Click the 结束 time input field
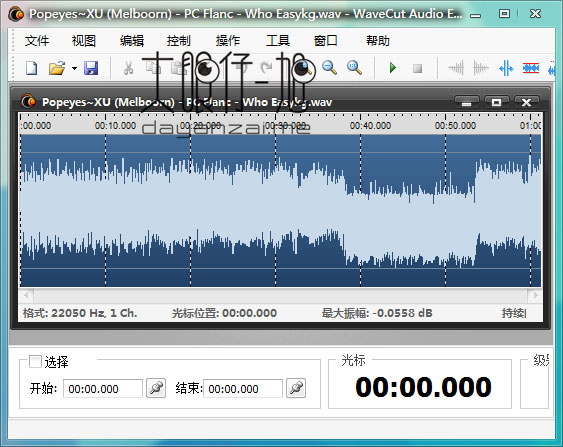Viewport: 563px width, 447px height. coord(243,388)
